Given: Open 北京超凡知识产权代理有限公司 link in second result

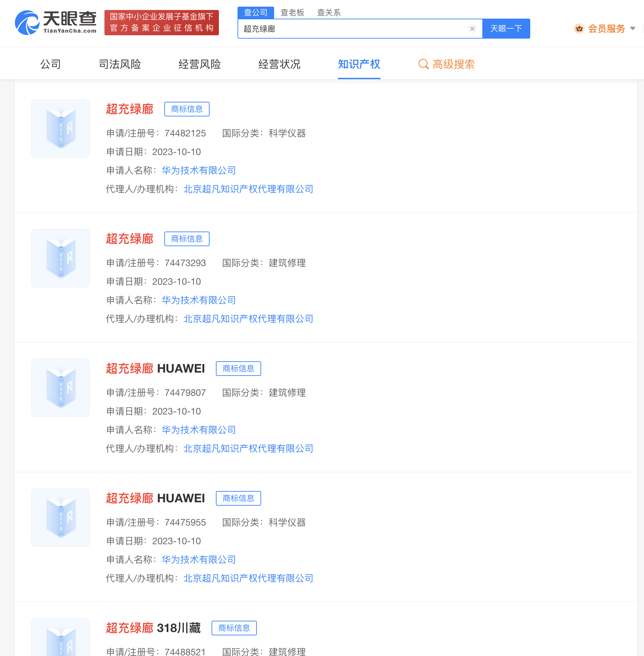Looking at the screenshot, I should (x=248, y=319).
